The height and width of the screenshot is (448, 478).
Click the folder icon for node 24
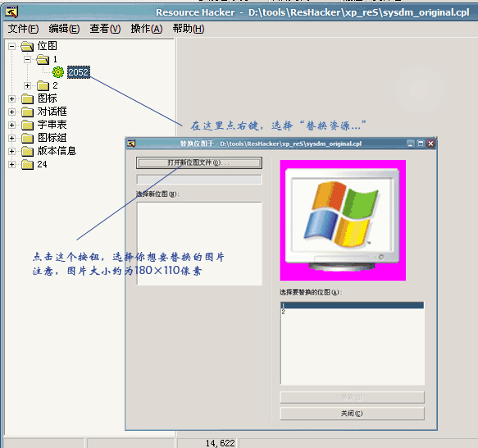[27, 165]
